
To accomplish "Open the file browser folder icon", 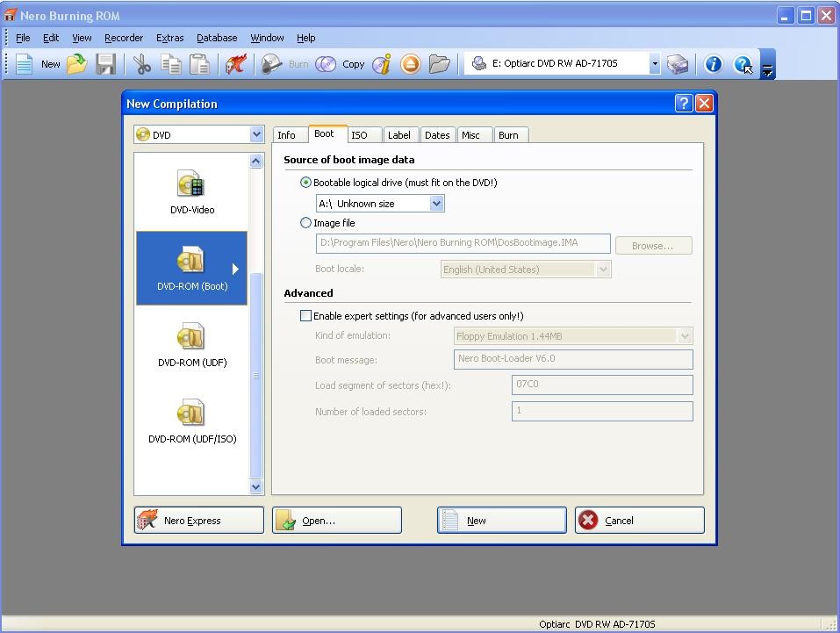I will 439,64.
